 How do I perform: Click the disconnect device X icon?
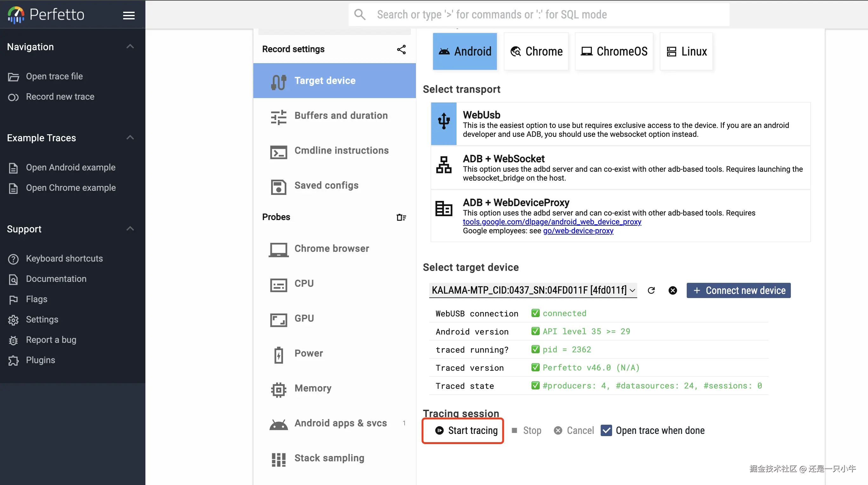(672, 290)
